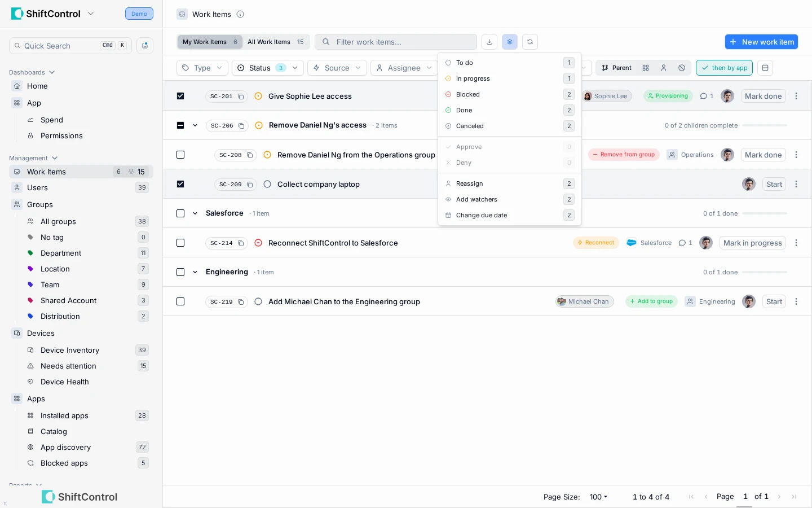Image resolution: width=812 pixels, height=508 pixels.
Task: Select the no-grouping circle-slash icon
Action: point(682,68)
